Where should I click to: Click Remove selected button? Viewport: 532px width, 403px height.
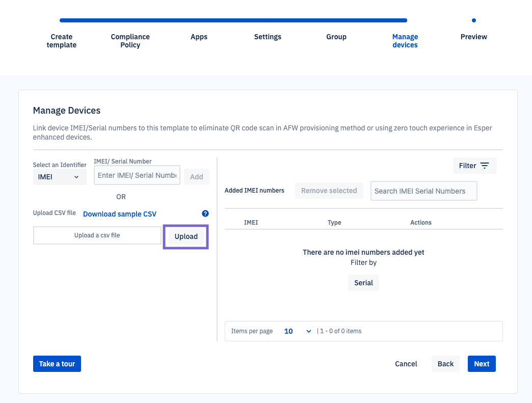329,191
